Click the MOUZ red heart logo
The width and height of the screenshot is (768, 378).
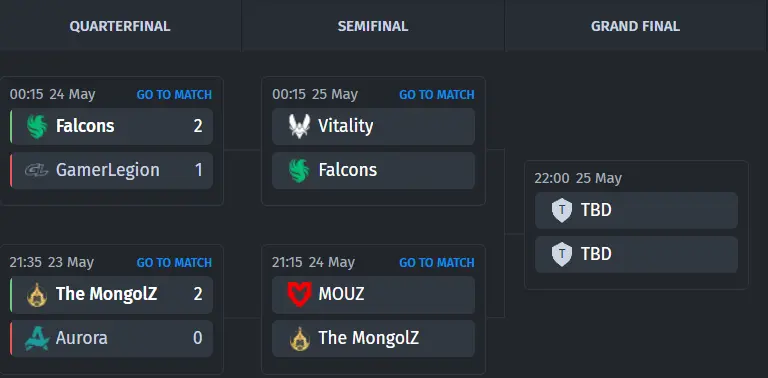(299, 294)
